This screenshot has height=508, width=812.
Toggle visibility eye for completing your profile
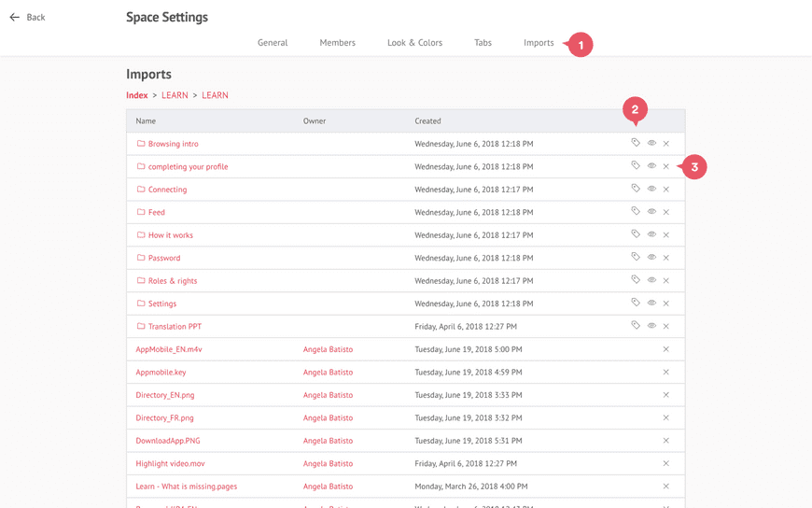651,166
